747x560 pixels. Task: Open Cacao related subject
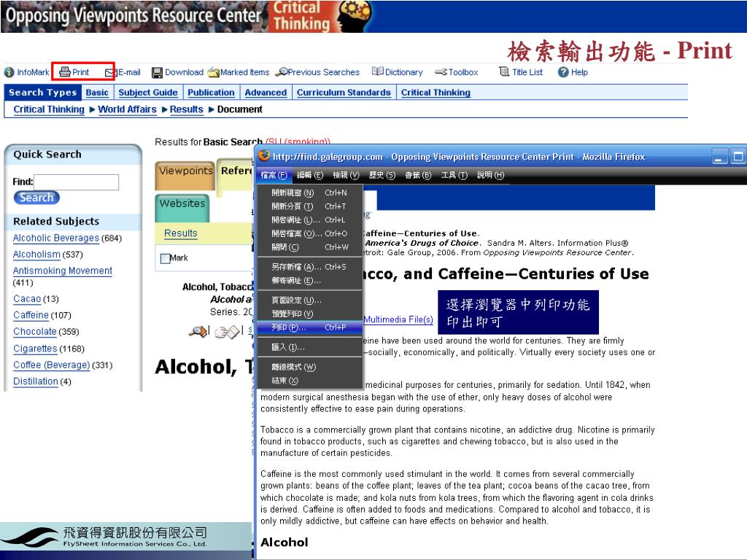[27, 298]
